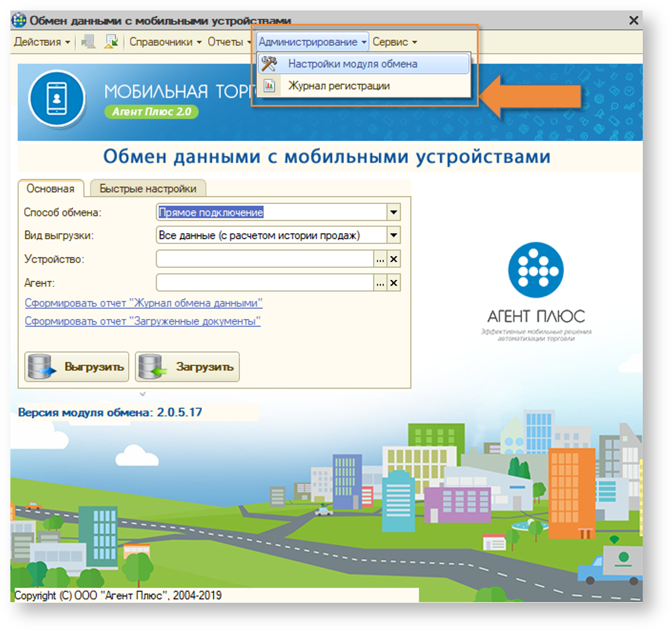
Task: Click the copyright text at the bottom
Action: coord(118,595)
